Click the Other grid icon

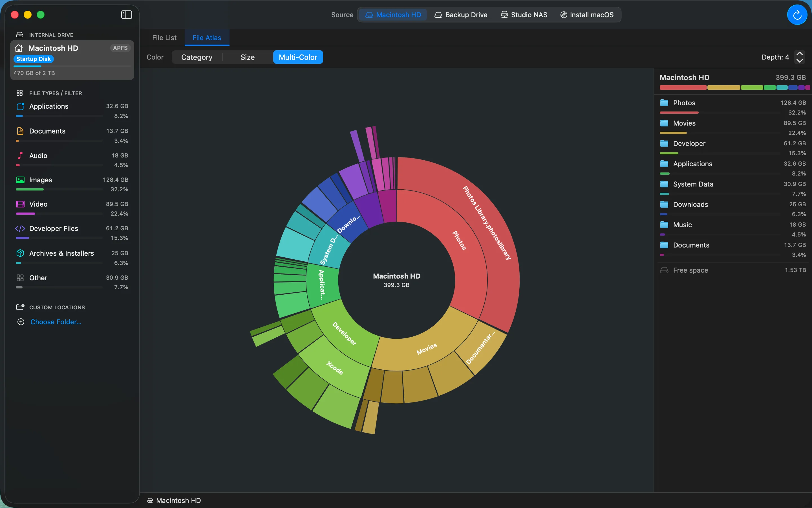pyautogui.click(x=20, y=278)
